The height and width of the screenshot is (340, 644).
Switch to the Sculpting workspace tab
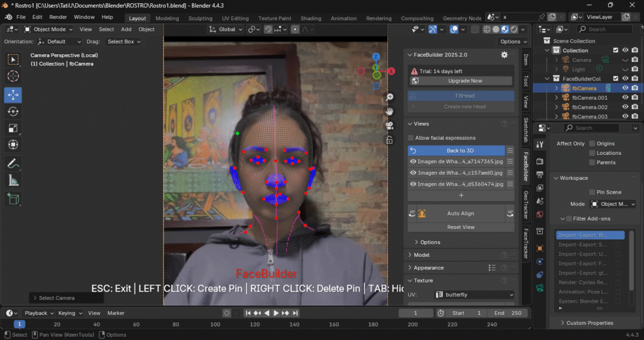(x=200, y=18)
